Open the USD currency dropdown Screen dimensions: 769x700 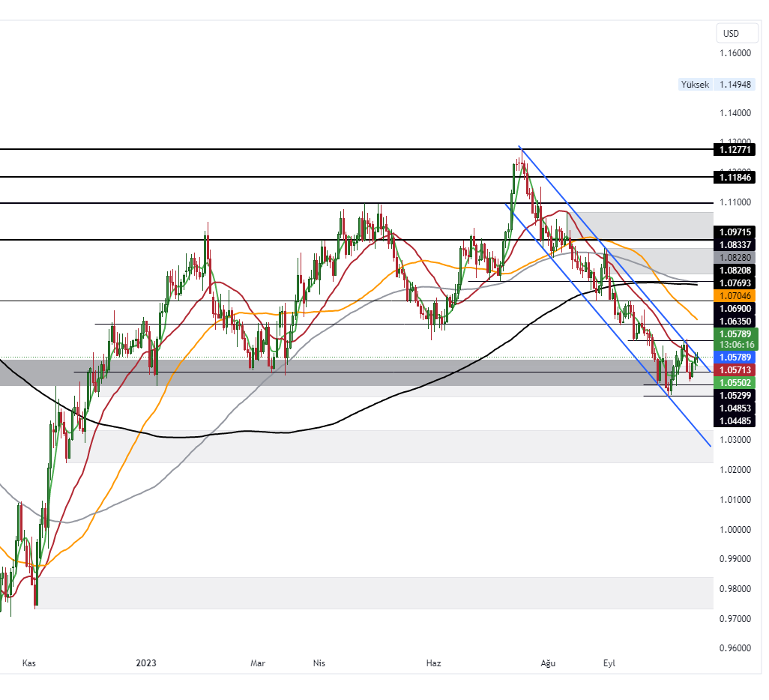tap(732, 33)
